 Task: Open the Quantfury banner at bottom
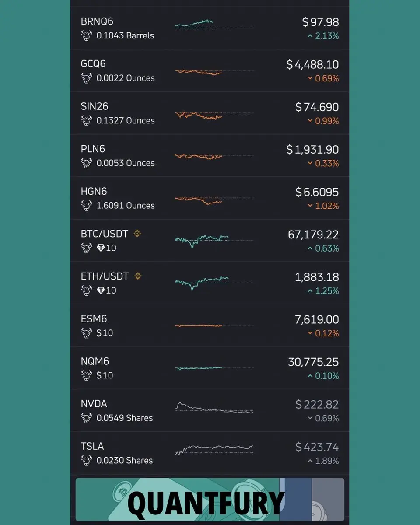[x=210, y=500]
